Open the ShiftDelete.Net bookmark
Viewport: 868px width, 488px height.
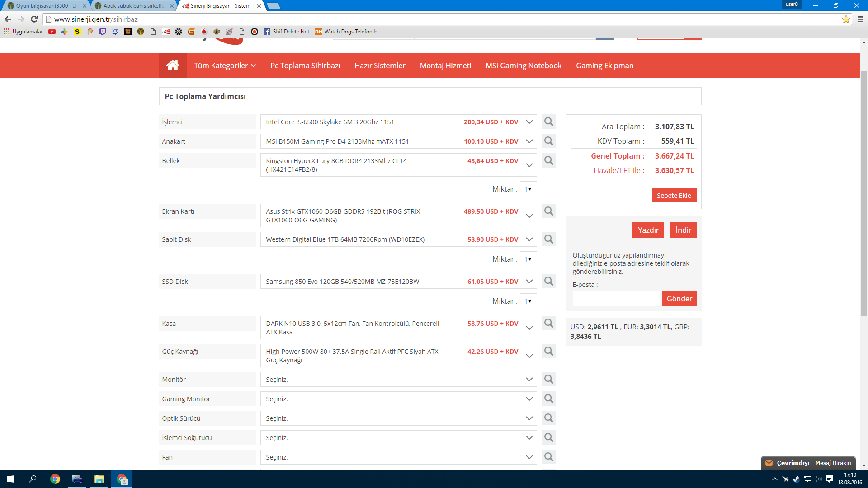[x=287, y=32]
